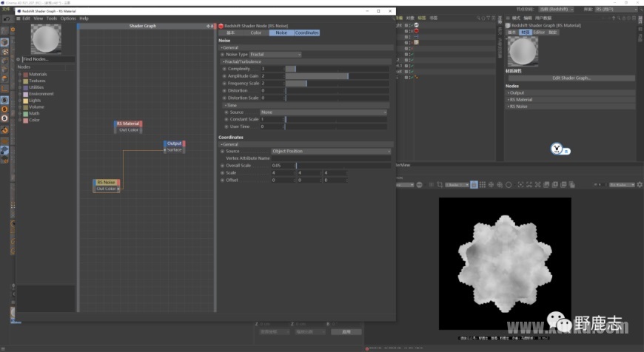Open the shader graph hamburger menu icon
The width and height of the screenshot is (644, 352).
pyautogui.click(x=18, y=18)
